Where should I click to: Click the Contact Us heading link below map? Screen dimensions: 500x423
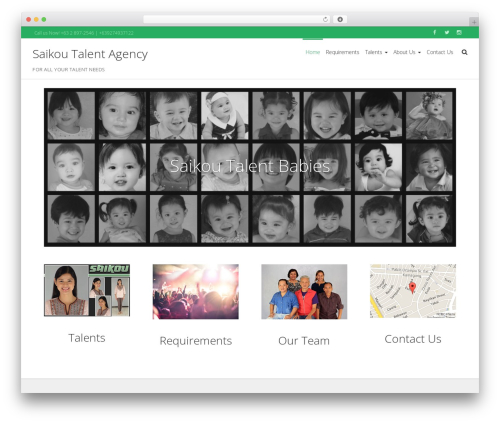(x=413, y=339)
